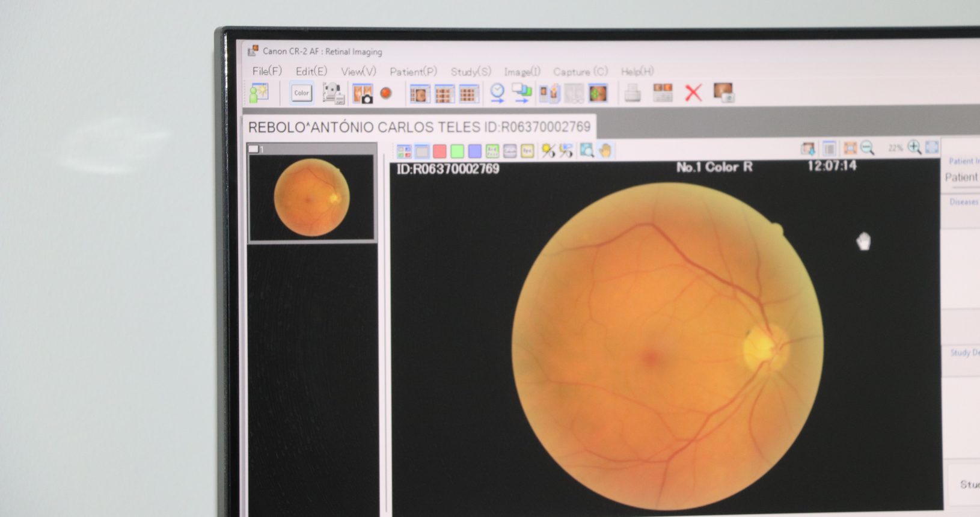This screenshot has height=517, width=980.
Task: Click the camera capture icon
Action: [363, 94]
